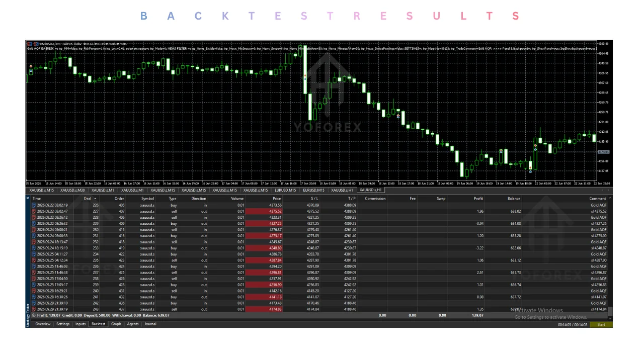Click the deal icon in row 238
Viewport: 644px width, 362px height.
[x=34, y=279]
